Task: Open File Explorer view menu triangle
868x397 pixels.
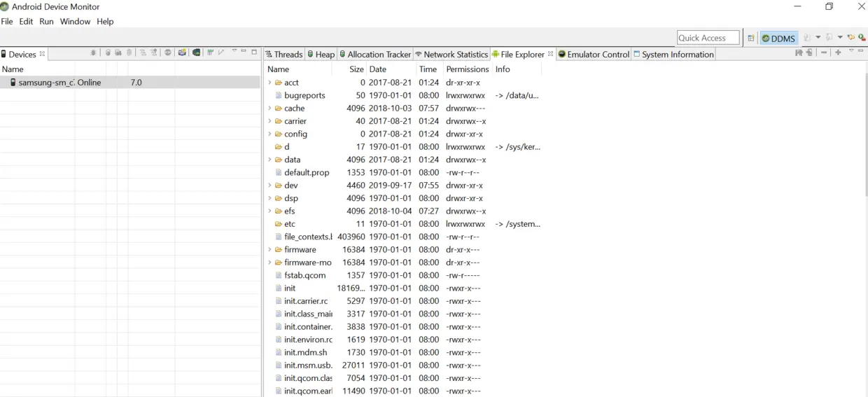Action: coord(851,50)
